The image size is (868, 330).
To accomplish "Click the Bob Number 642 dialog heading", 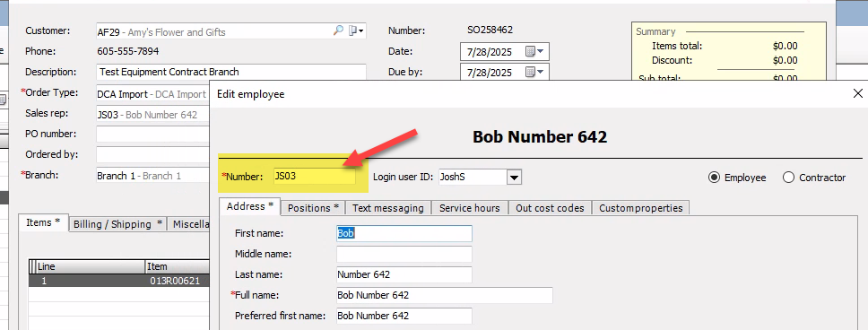I will pos(540,137).
